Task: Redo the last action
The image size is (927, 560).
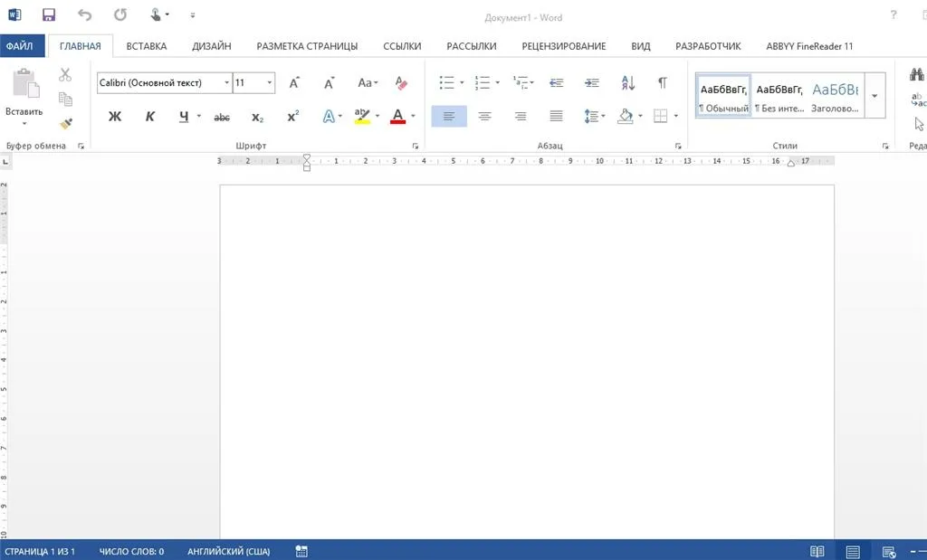Action: (120, 14)
